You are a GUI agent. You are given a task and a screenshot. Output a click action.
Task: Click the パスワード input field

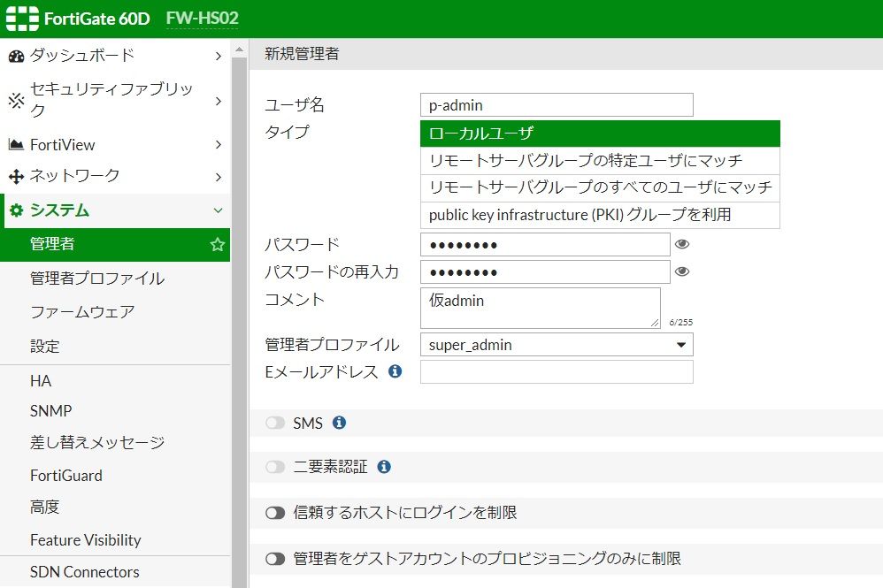tap(545, 245)
